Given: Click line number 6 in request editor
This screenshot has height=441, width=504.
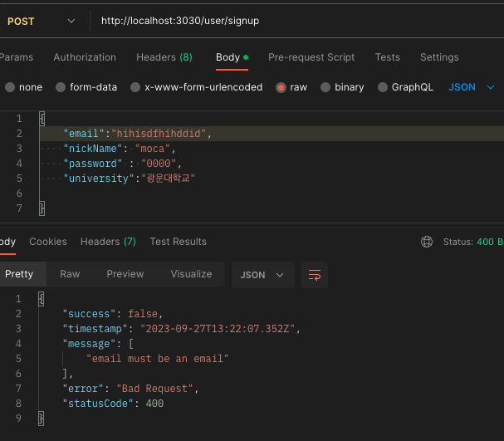Looking at the screenshot, I should click(19, 194).
